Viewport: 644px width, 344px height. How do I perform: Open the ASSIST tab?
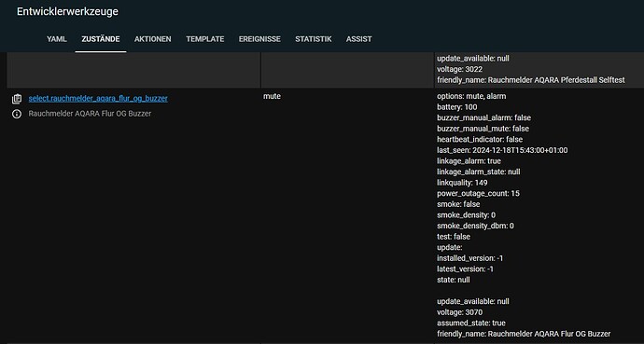(x=359, y=39)
